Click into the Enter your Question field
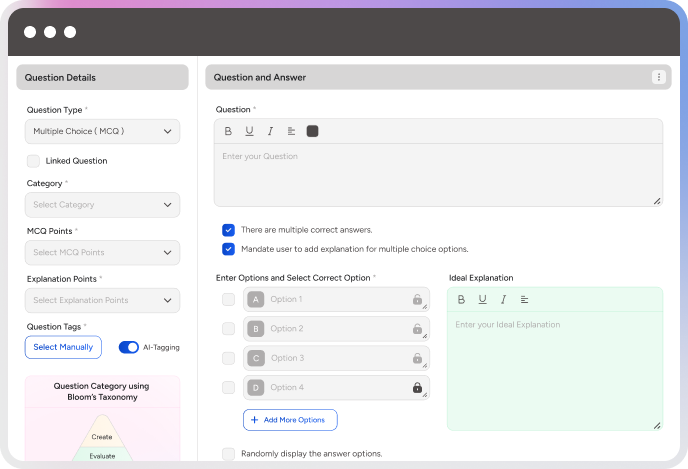The width and height of the screenshot is (688, 469). (x=438, y=174)
